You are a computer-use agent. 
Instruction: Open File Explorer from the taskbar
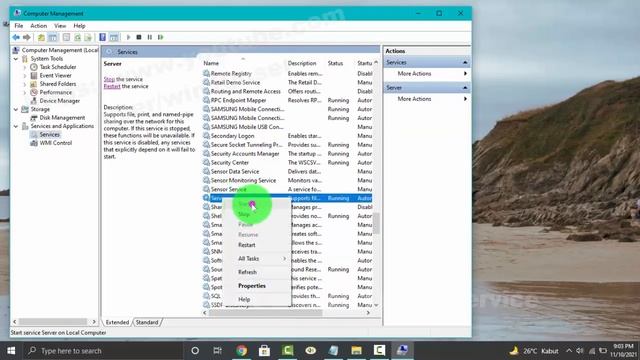pos(356,351)
